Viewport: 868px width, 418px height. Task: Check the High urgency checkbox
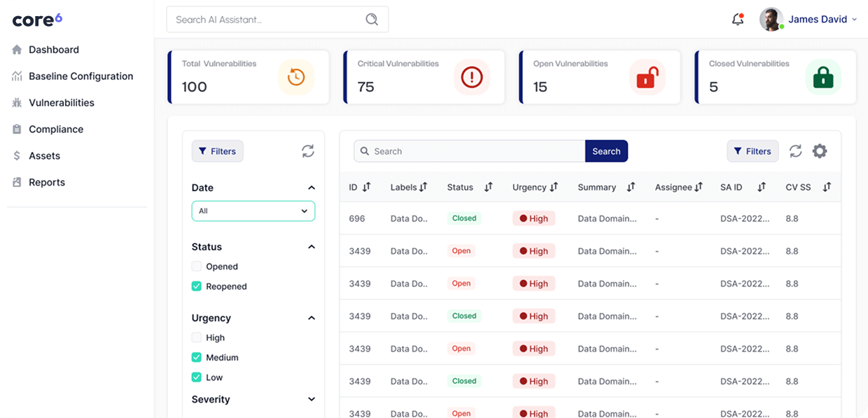coord(197,337)
